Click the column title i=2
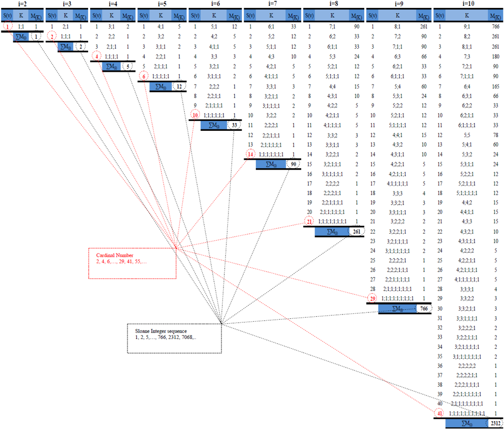The image size is (504, 430). point(22,3)
